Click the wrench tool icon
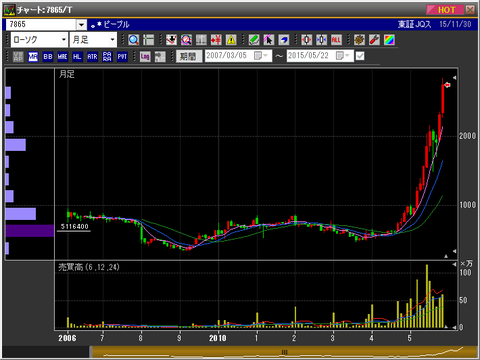Screen dimensions: 480x360 tap(374, 40)
